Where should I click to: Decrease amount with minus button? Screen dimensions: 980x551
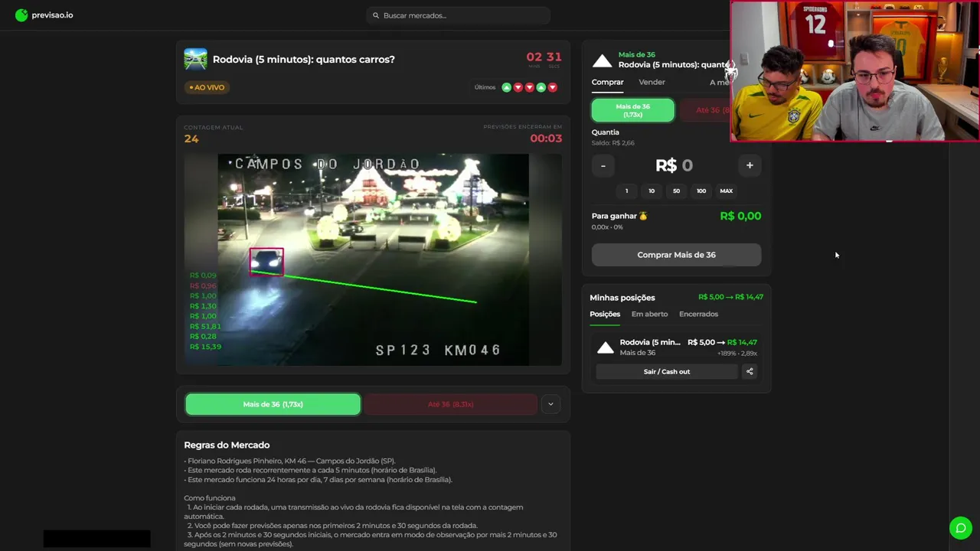pyautogui.click(x=603, y=165)
